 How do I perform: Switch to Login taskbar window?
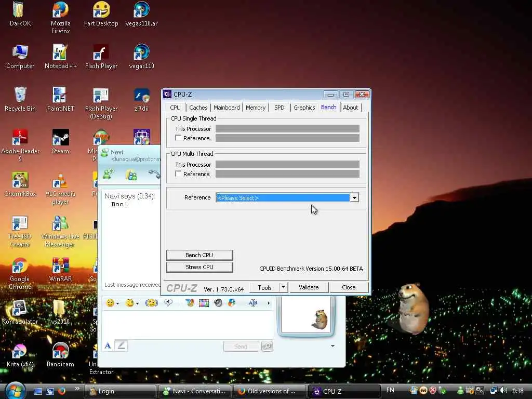120,391
